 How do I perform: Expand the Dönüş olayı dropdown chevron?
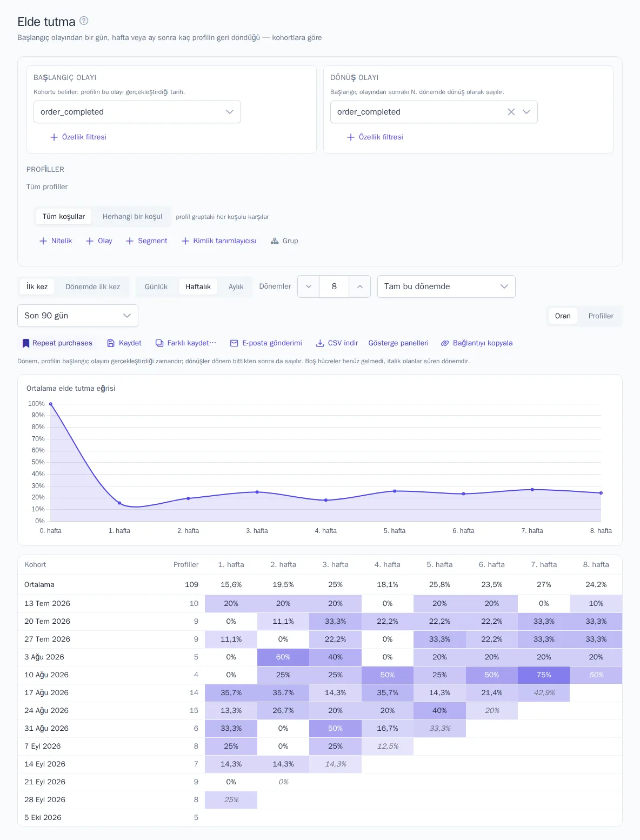(x=526, y=112)
